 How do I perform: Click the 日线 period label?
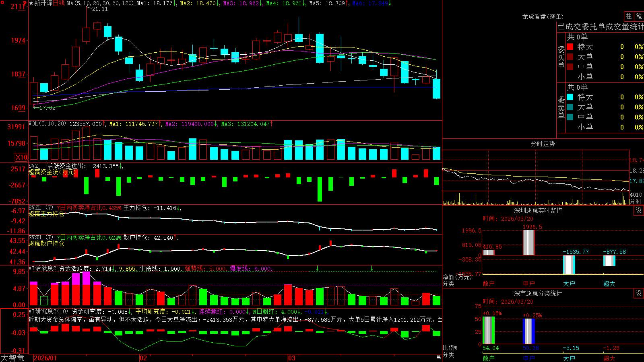pyautogui.click(x=59, y=3)
